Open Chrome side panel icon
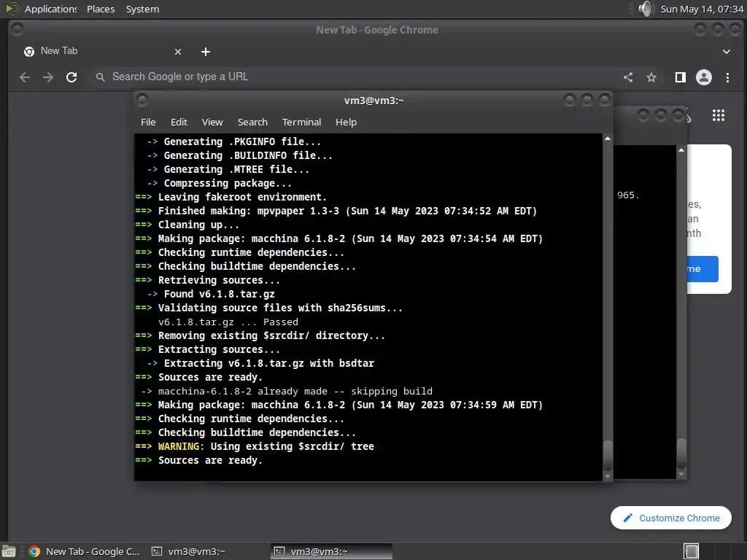Screen dimensions: 747x560 pos(681,77)
